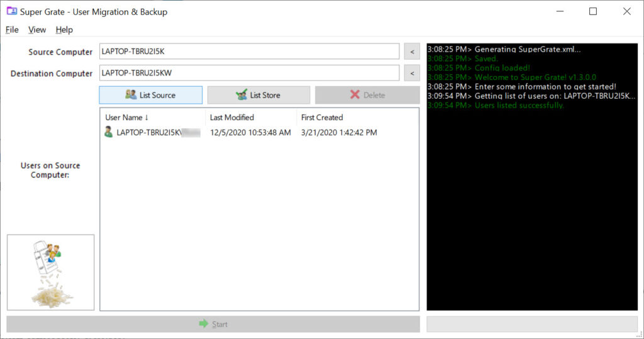
Task: Click the List Store button
Action: click(258, 95)
